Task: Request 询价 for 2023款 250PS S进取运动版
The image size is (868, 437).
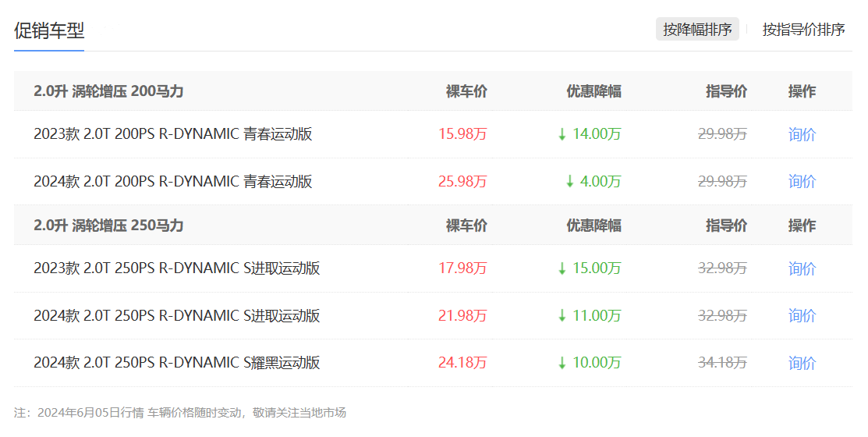Action: [802, 268]
